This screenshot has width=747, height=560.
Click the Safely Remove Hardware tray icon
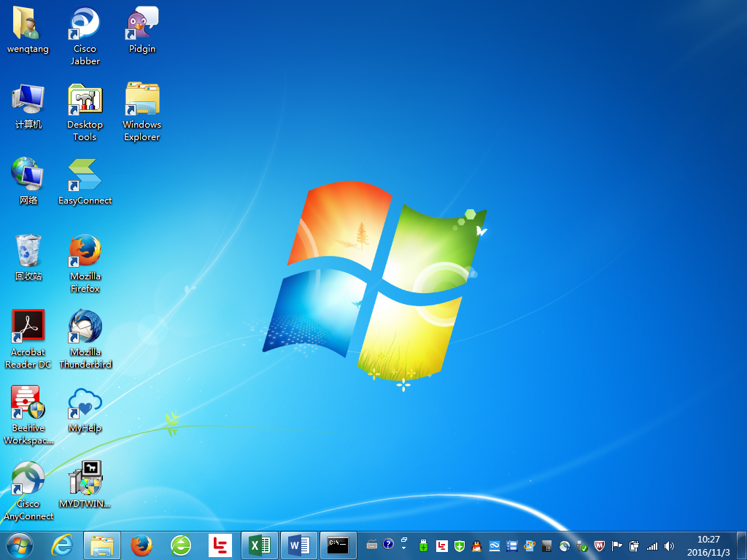(581, 546)
